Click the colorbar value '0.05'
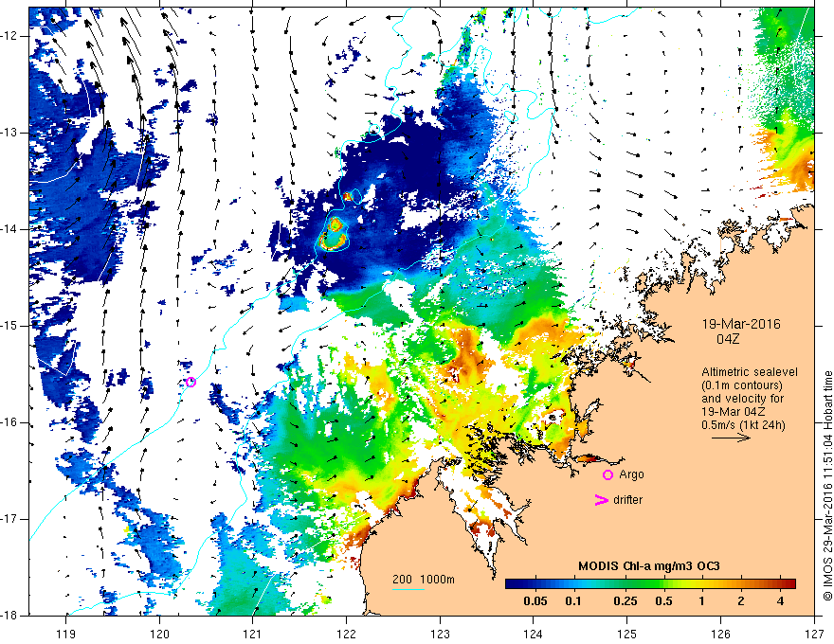This screenshot has height=644, width=834. pyautogui.click(x=535, y=601)
